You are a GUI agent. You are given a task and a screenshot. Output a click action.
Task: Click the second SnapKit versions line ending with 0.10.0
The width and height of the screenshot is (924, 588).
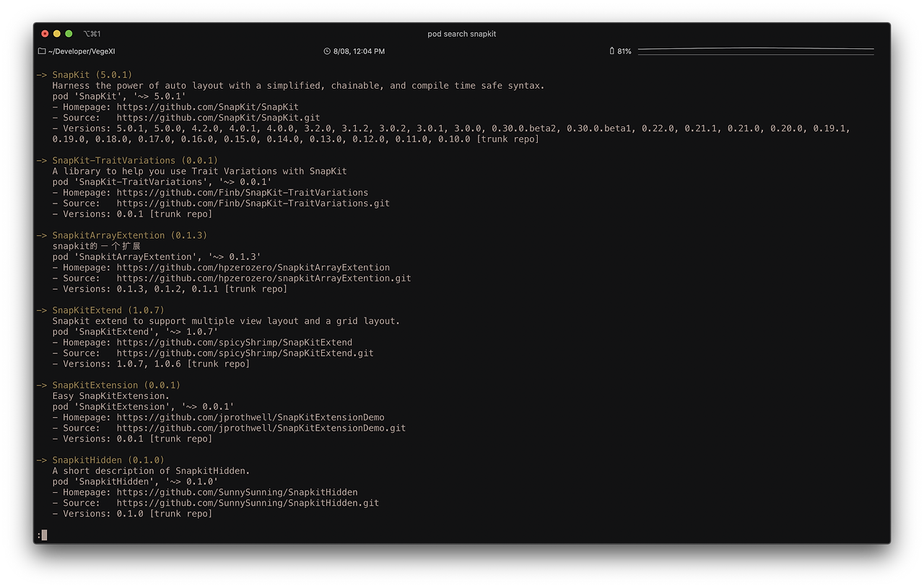(295, 139)
